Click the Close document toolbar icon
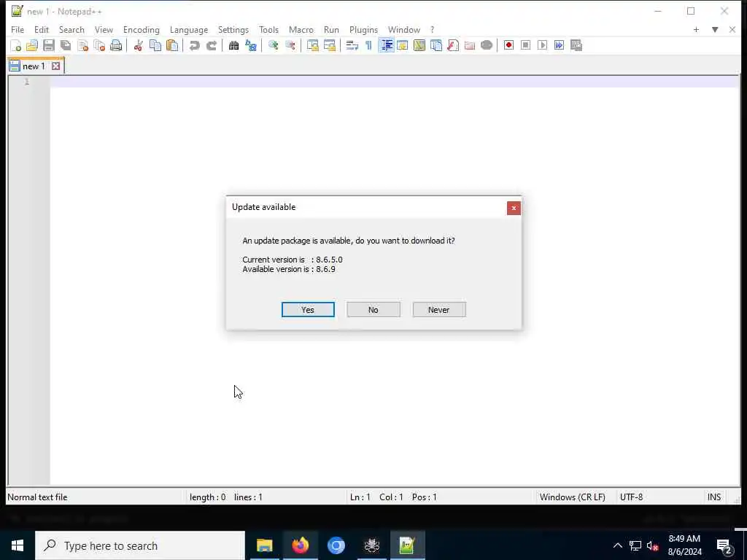The height and width of the screenshot is (560, 747). 83,45
